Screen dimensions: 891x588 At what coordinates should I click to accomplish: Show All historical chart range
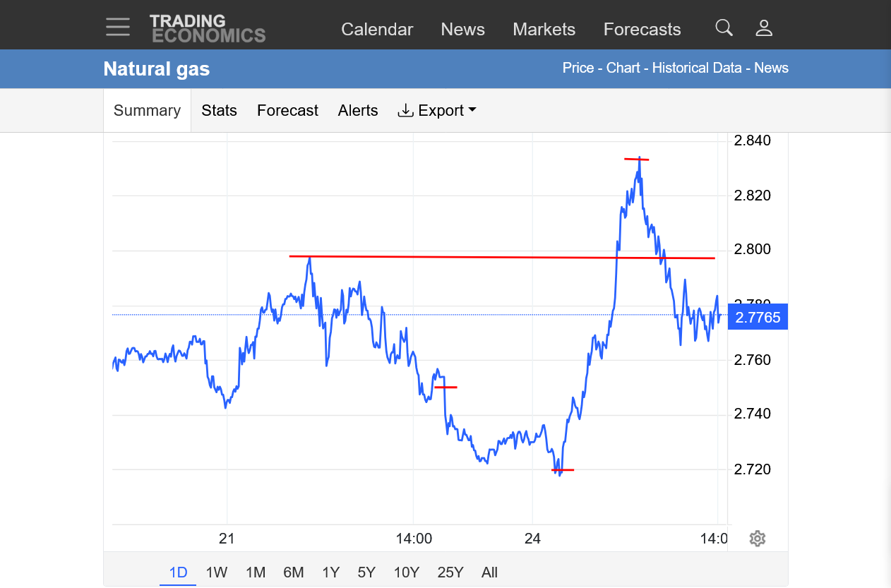(x=489, y=572)
